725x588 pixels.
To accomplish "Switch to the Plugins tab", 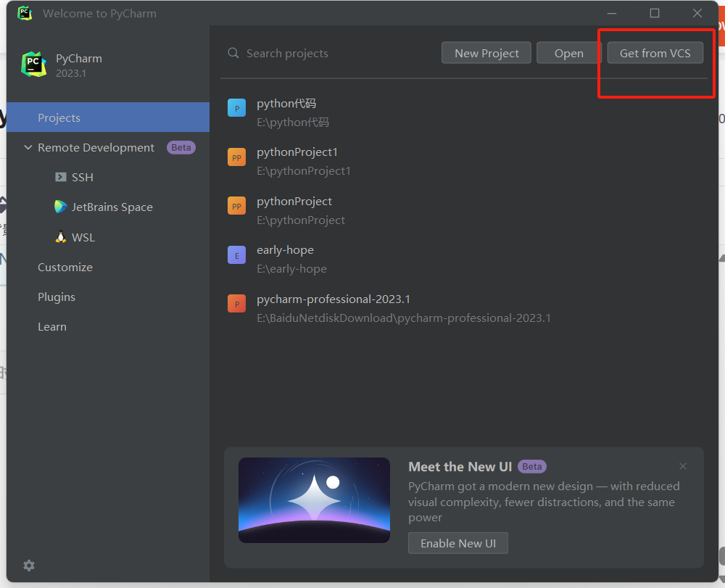I will click(57, 297).
